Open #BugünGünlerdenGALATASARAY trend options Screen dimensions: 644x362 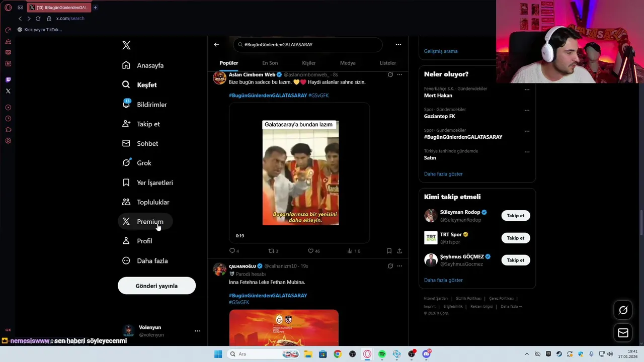[x=527, y=131]
